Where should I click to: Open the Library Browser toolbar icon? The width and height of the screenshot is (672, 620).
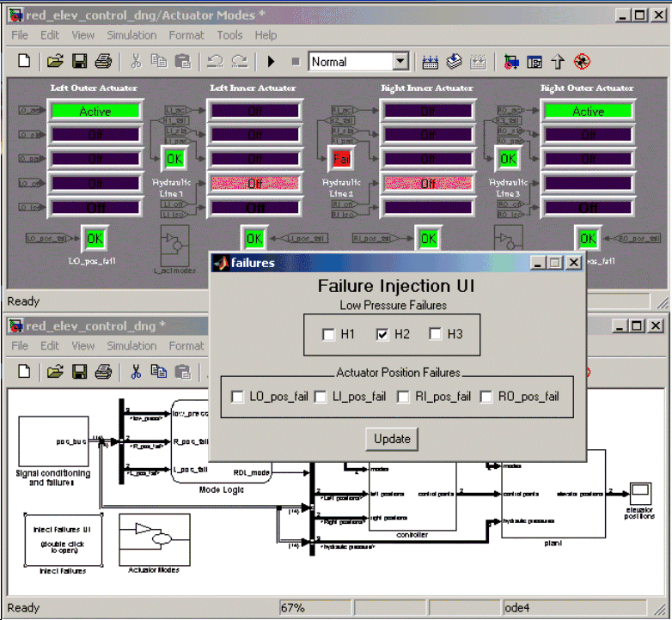pos(511,61)
